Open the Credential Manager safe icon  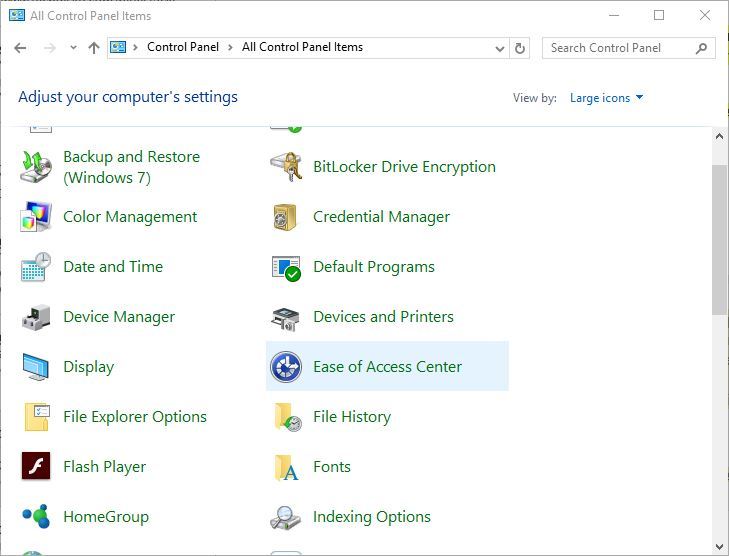coord(286,217)
